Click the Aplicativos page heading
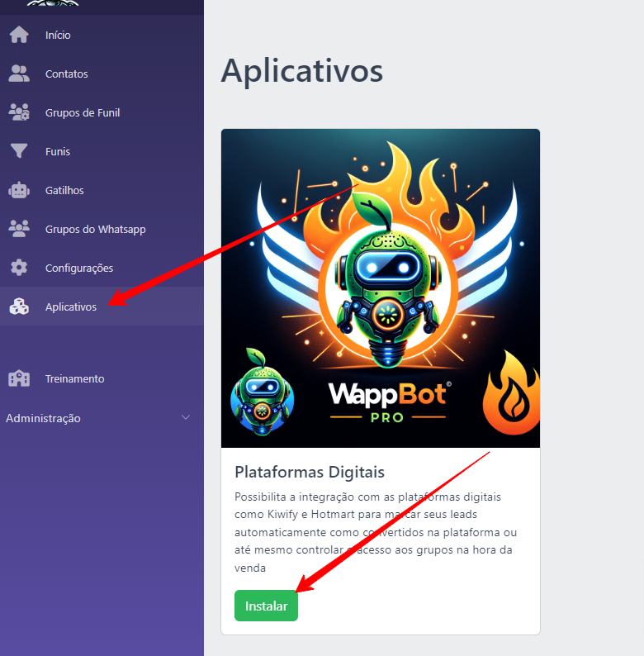 coord(302,71)
